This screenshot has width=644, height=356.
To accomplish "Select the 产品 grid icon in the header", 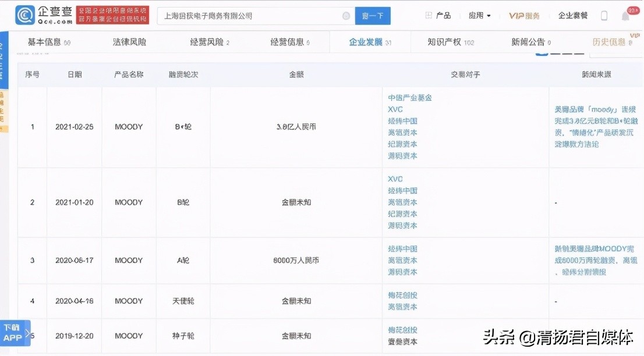I will pyautogui.click(x=428, y=16).
